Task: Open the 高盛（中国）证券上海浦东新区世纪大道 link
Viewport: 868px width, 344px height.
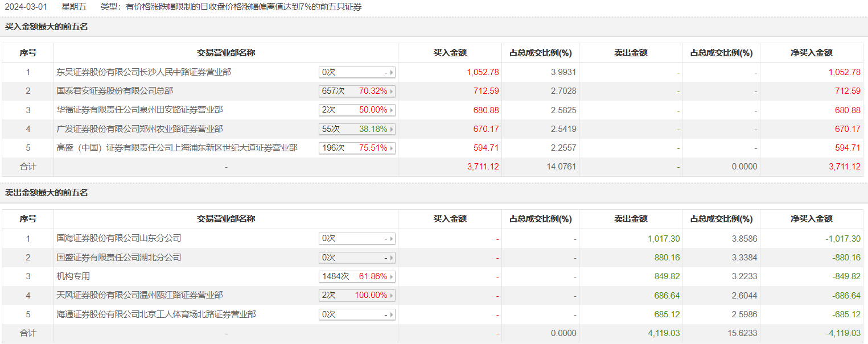Action: pos(177,148)
